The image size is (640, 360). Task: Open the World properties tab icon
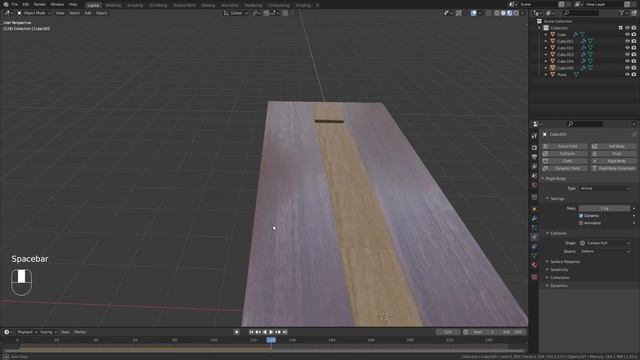(x=534, y=185)
